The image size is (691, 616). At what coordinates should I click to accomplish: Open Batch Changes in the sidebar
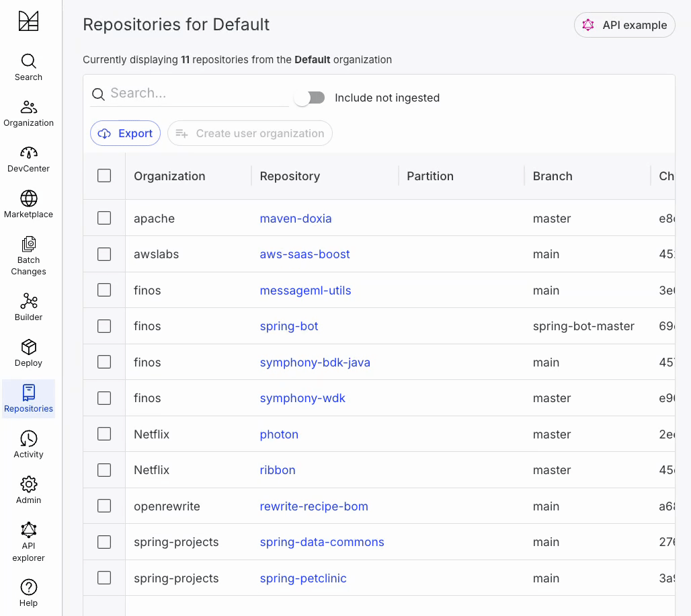(x=29, y=256)
